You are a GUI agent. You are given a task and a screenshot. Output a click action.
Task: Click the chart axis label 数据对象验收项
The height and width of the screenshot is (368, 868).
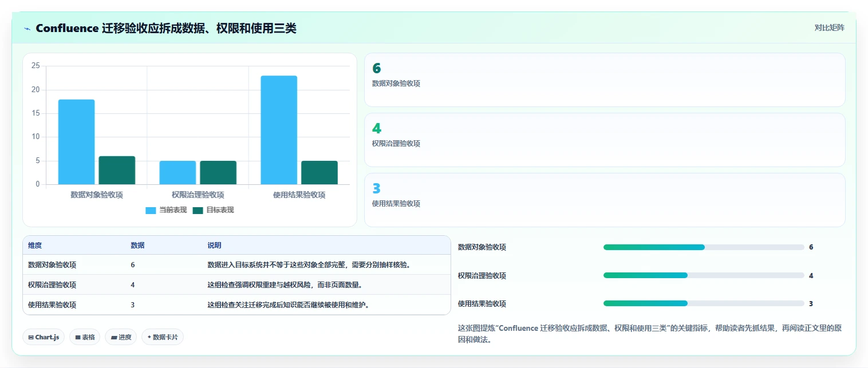97,195
